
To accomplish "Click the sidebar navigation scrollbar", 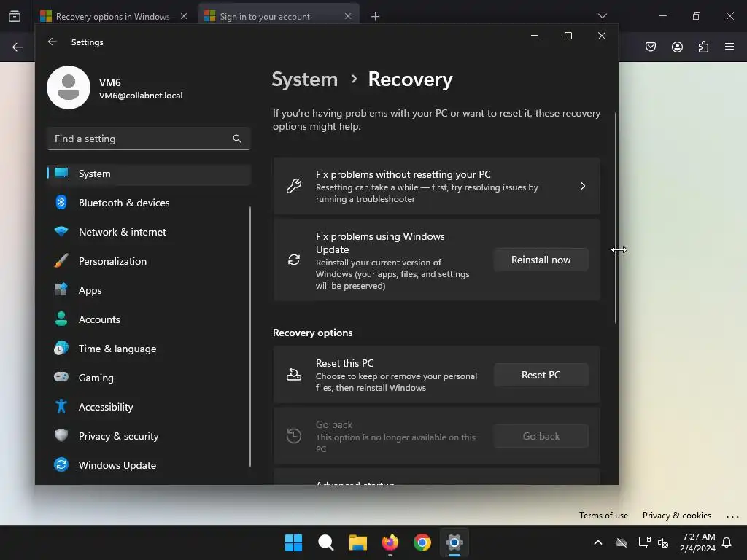I will click(250, 337).
